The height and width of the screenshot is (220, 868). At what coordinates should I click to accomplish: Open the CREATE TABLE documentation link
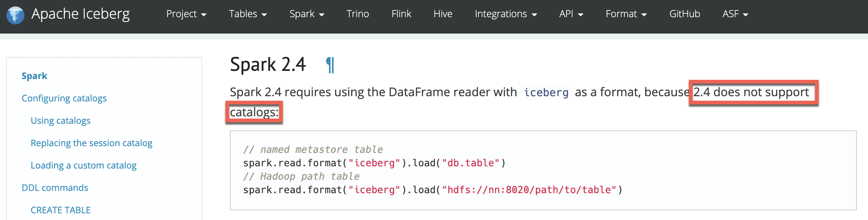tap(60, 210)
